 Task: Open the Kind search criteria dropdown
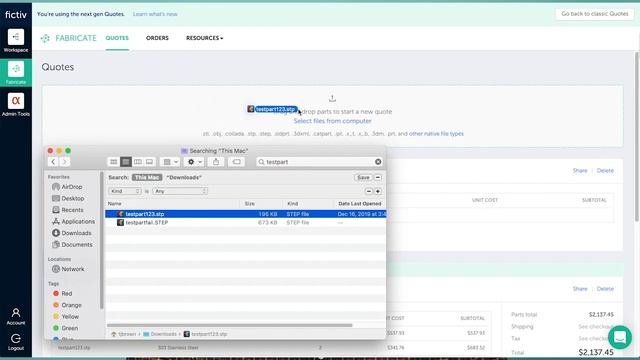tap(125, 191)
